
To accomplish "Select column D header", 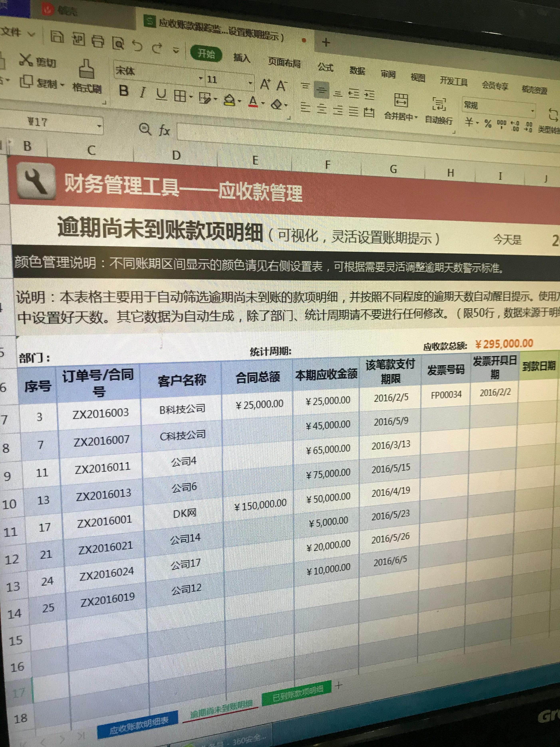I will point(176,155).
